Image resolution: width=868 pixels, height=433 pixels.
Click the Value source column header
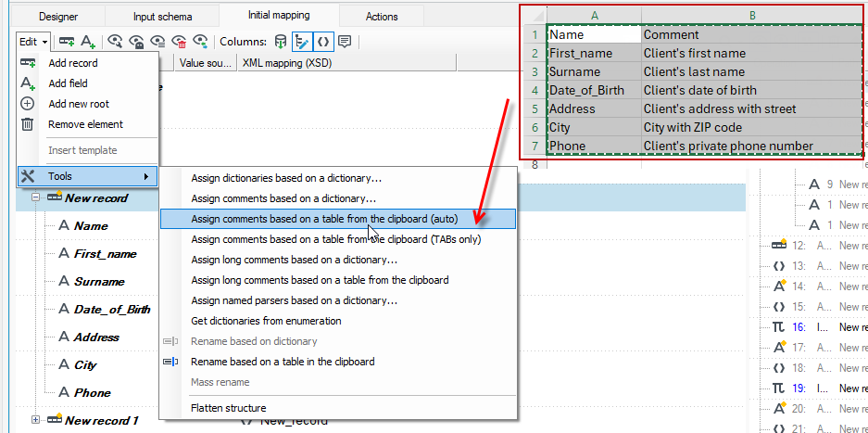pos(206,63)
